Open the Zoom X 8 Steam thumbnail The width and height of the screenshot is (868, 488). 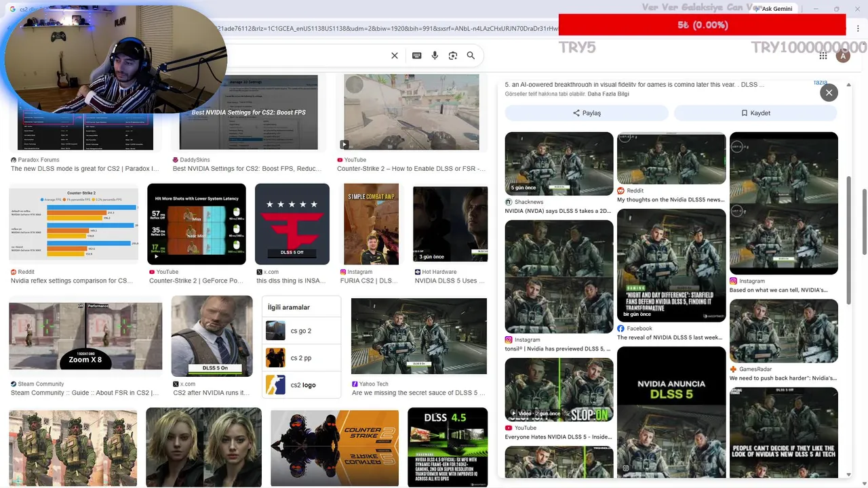tap(85, 336)
